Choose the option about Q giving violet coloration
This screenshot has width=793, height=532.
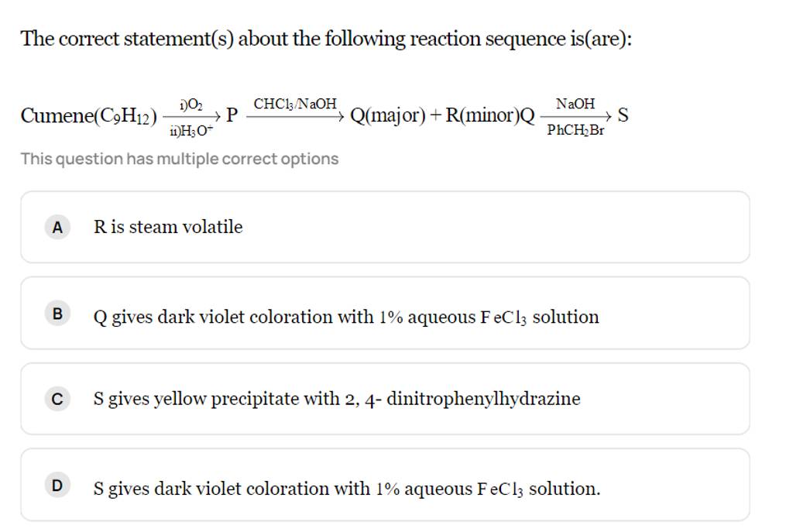pos(345,317)
